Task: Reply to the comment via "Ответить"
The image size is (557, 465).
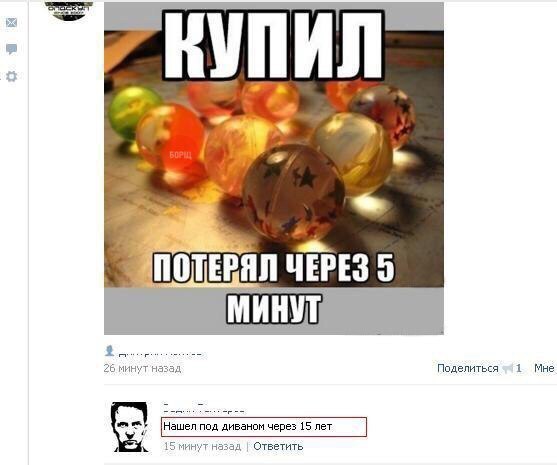Action: [278, 446]
